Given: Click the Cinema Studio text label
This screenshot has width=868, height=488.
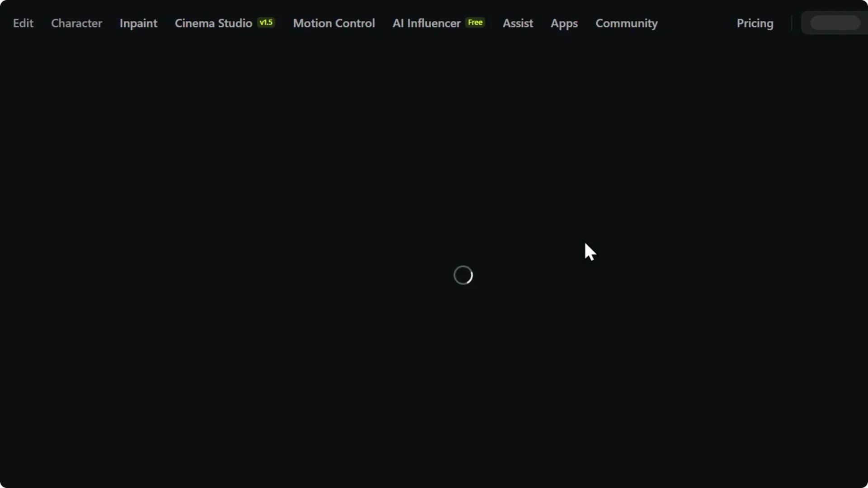Looking at the screenshot, I should click(213, 23).
